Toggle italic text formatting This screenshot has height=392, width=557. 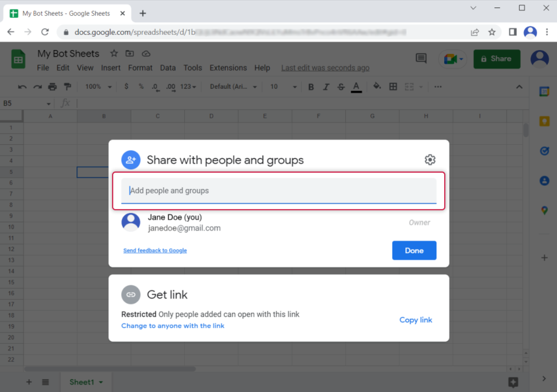coord(326,87)
